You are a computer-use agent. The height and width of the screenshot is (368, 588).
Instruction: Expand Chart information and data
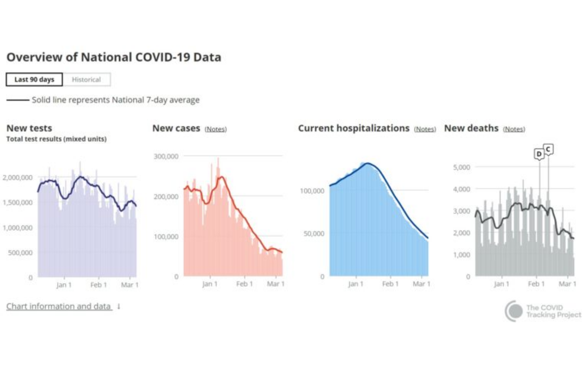58,306
